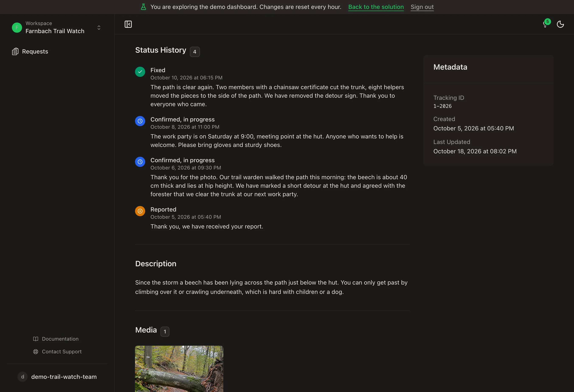Image resolution: width=574 pixels, height=392 pixels.
Task: Click Last Updated value October 18, 2026
Action: (x=475, y=151)
